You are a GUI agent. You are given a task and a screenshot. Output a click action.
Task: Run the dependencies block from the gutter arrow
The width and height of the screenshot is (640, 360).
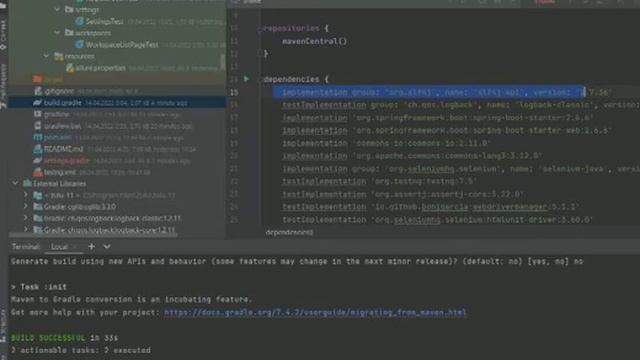click(x=246, y=79)
